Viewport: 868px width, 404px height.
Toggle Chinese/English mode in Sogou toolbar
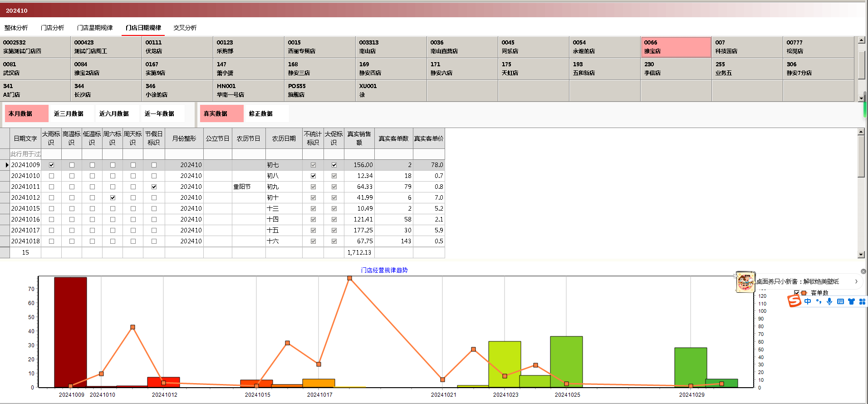tap(808, 301)
